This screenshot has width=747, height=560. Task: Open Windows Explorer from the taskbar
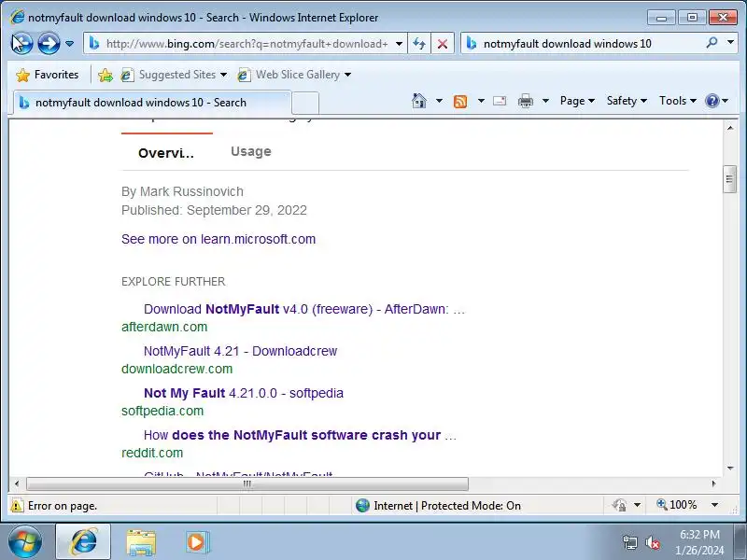coord(141,542)
